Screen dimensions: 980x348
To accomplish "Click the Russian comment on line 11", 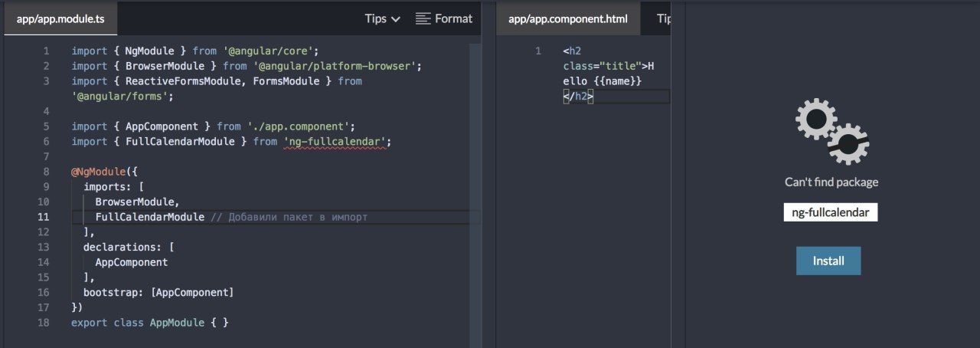I will click(x=289, y=217).
